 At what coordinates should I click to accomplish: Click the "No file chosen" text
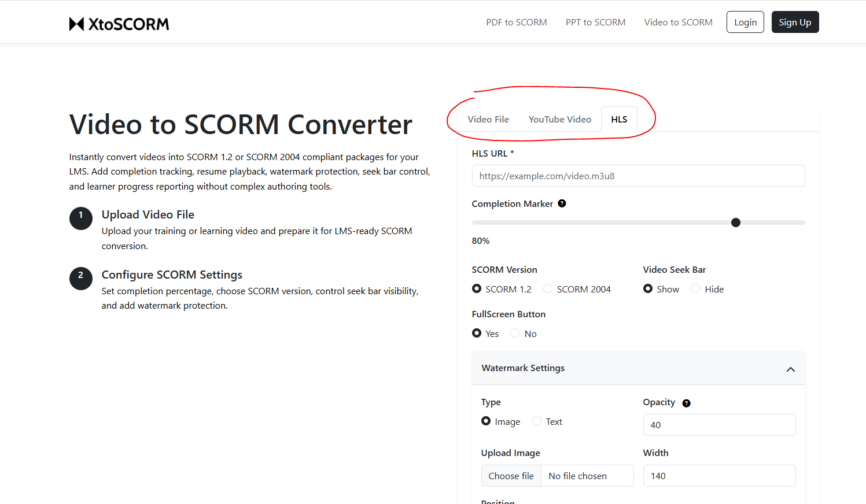577,476
